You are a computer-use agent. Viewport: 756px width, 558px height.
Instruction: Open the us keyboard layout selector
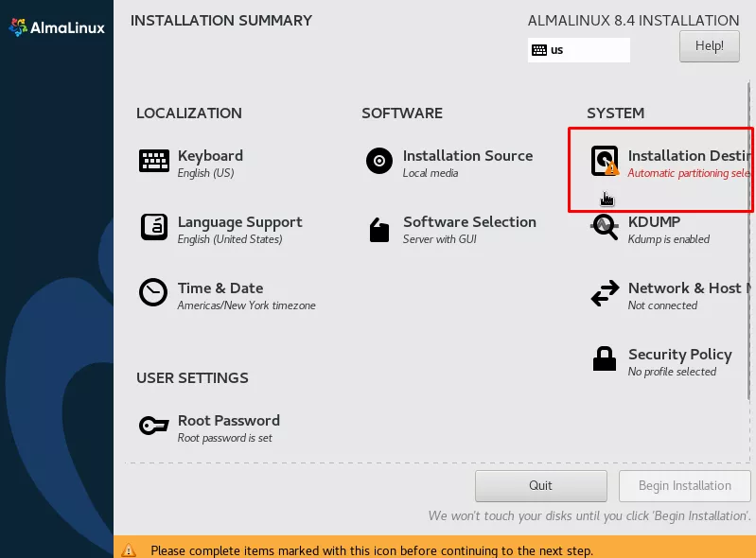tap(578, 50)
